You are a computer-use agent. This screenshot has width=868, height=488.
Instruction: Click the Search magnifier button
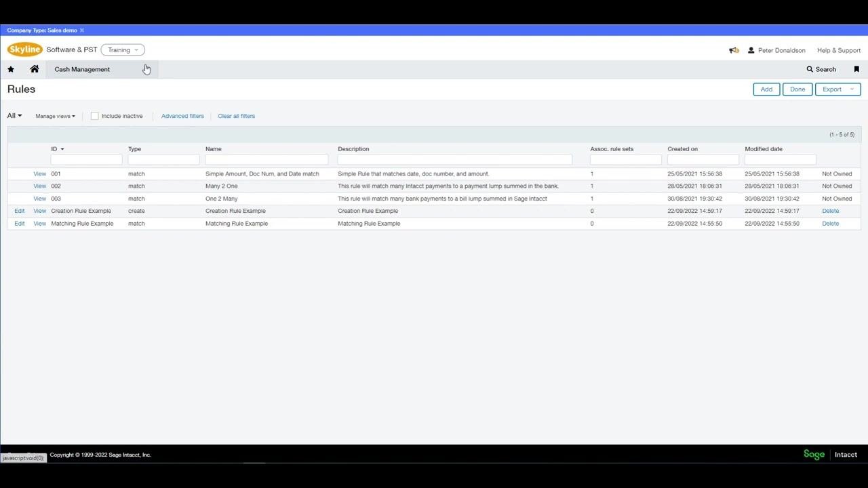[x=821, y=69]
